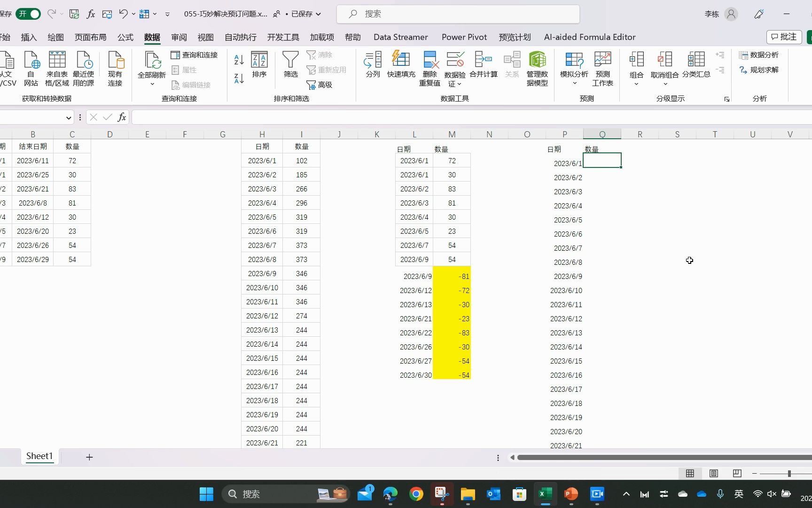Viewport: 812px width, 508px height.
Task: Switch to the 公式 ribbon tab
Action: click(125, 37)
